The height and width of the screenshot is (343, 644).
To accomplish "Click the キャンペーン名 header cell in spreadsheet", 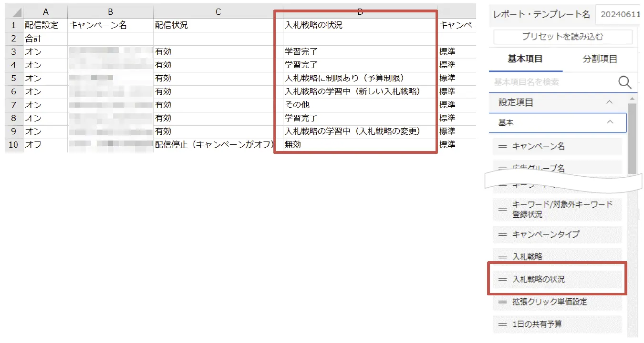I will point(110,25).
